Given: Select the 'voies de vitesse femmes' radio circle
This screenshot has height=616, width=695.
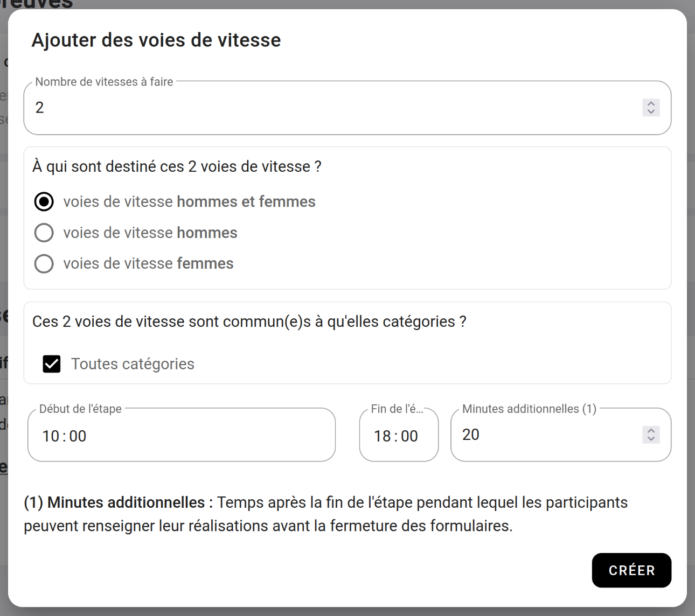Looking at the screenshot, I should point(44,264).
